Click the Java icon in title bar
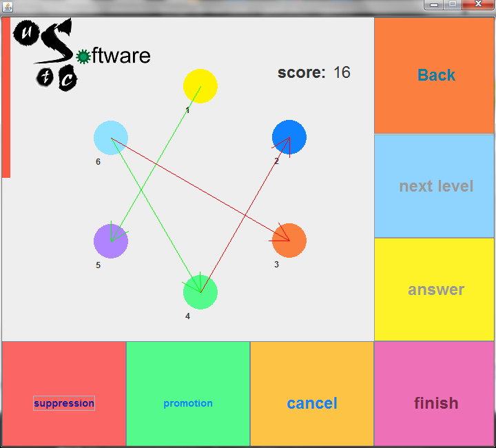Screen dimensions: 496x448 (x=8, y=6)
